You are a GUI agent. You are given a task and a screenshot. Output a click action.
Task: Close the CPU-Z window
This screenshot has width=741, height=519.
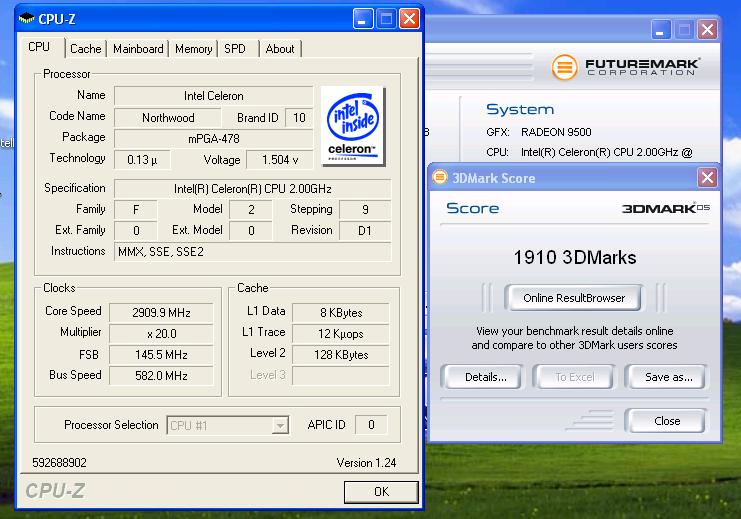click(409, 19)
